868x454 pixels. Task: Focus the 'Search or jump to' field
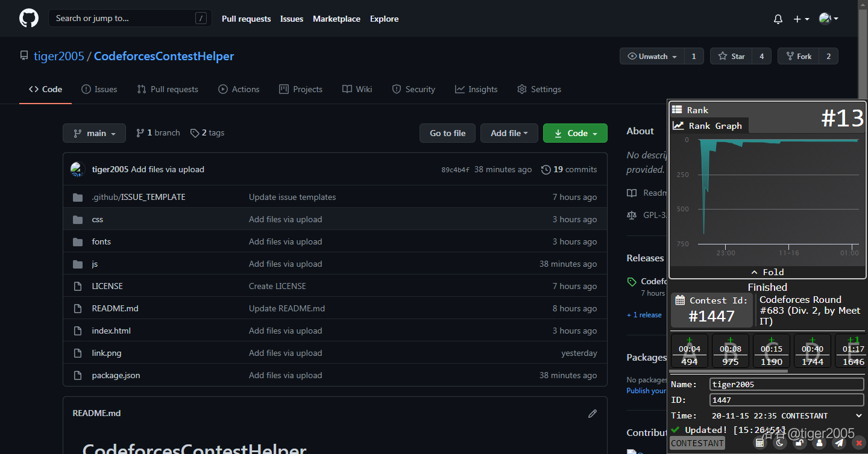click(130, 18)
